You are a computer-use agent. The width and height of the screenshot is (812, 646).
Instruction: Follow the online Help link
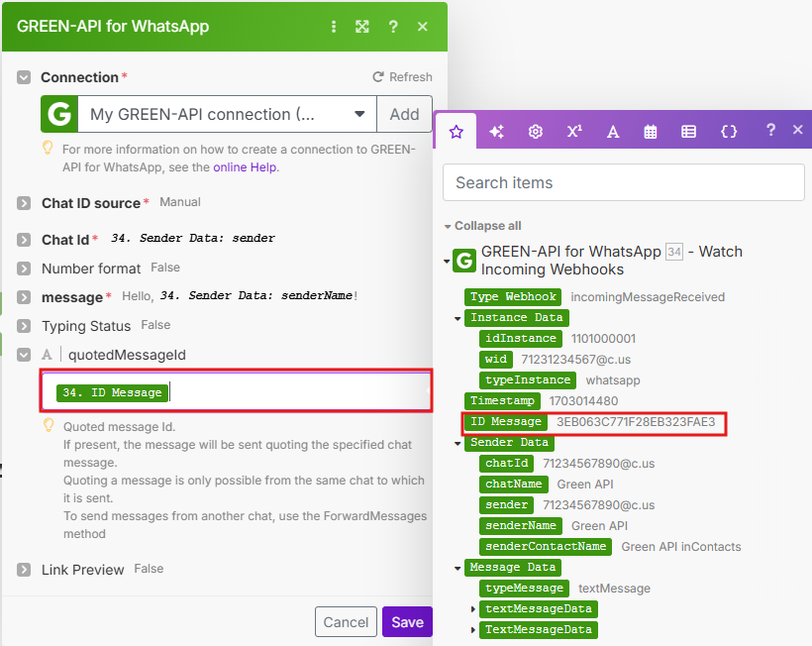(x=246, y=167)
